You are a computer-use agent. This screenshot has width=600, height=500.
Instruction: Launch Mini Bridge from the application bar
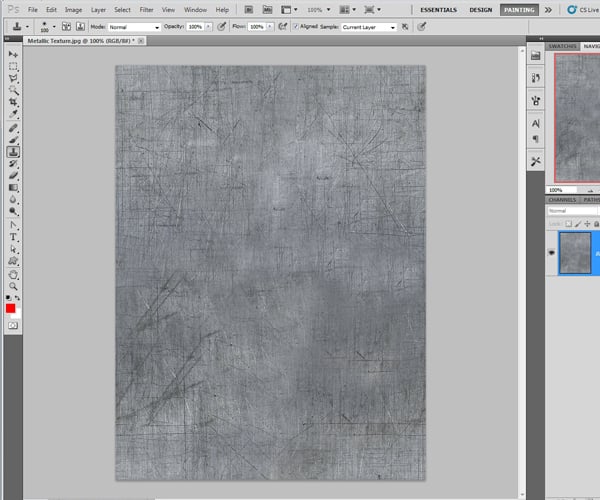tap(267, 10)
